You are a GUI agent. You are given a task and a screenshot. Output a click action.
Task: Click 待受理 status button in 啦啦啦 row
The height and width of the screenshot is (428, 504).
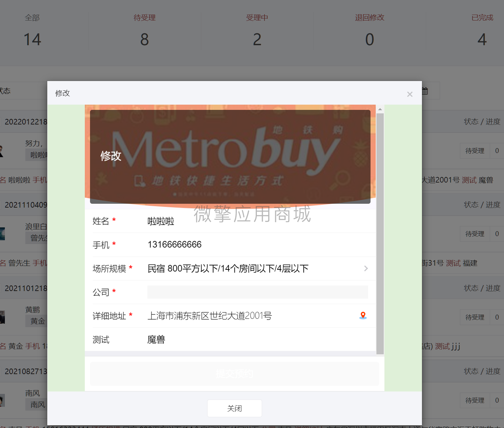(x=475, y=151)
